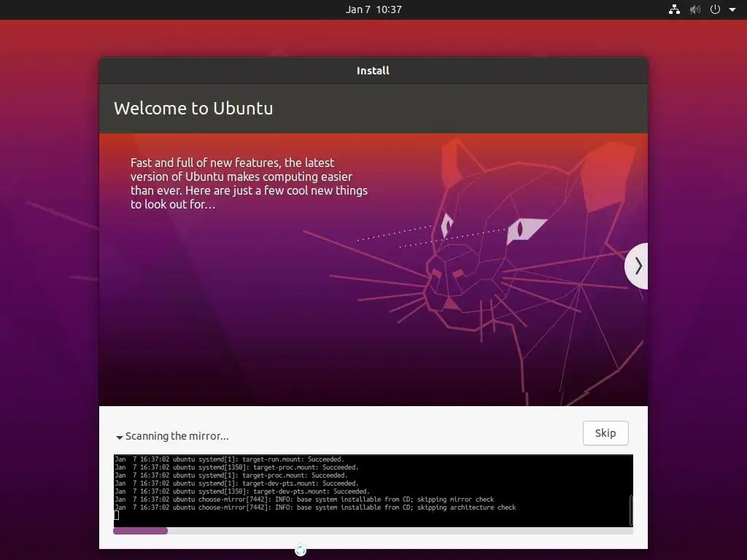747x560 pixels.
Task: Click the installation progress bar
Action: pos(373,531)
